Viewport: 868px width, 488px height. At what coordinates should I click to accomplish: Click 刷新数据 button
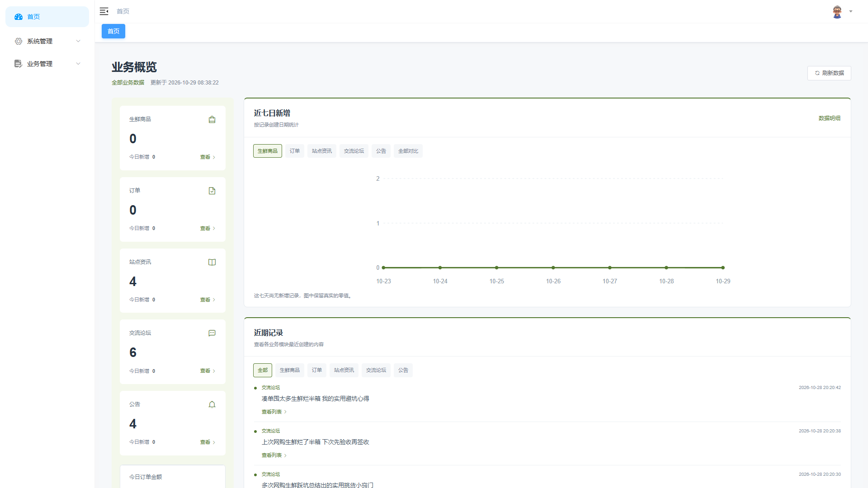829,73
